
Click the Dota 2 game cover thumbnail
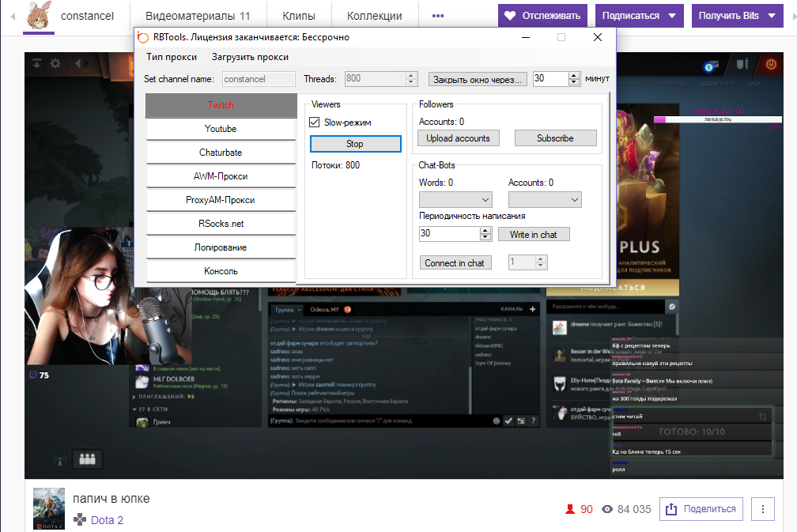[48, 508]
